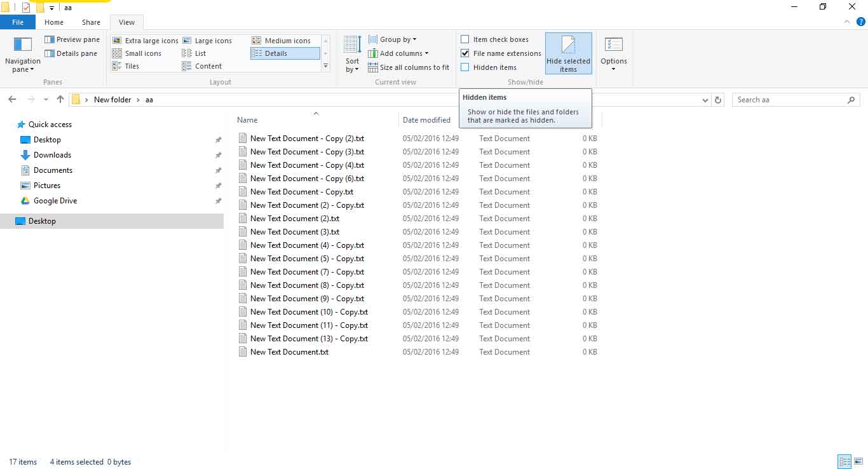Enable Hidden items checkbox
This screenshot has height=469, width=868.
click(465, 67)
